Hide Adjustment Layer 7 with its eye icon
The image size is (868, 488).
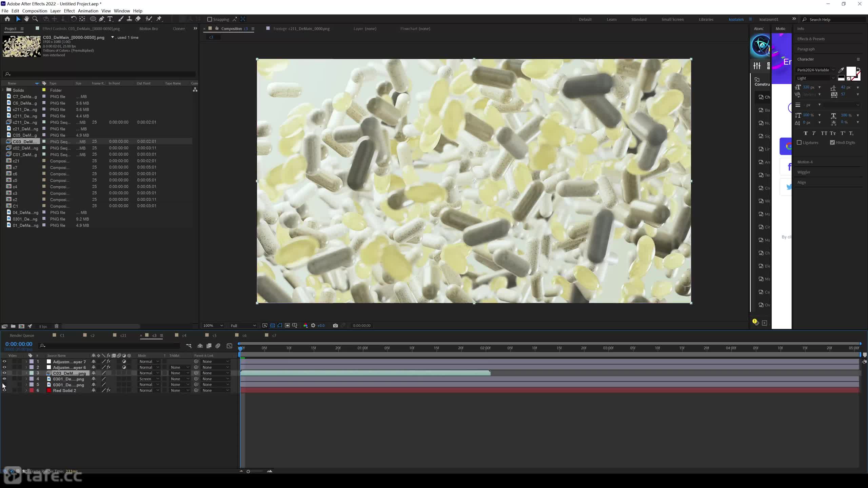pyautogui.click(x=4, y=362)
